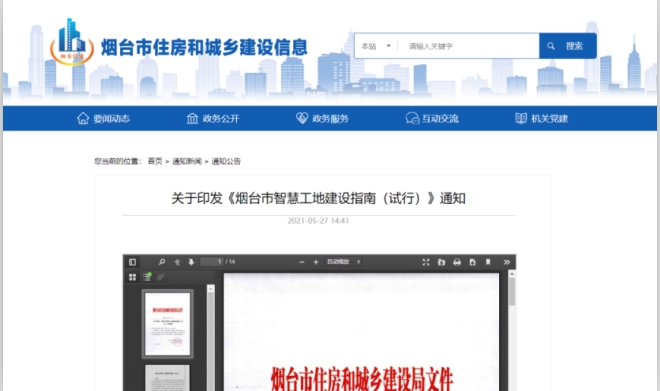The image size is (660, 391).
Task: Go to 首页 breadcrumb link
Action: pos(155,161)
